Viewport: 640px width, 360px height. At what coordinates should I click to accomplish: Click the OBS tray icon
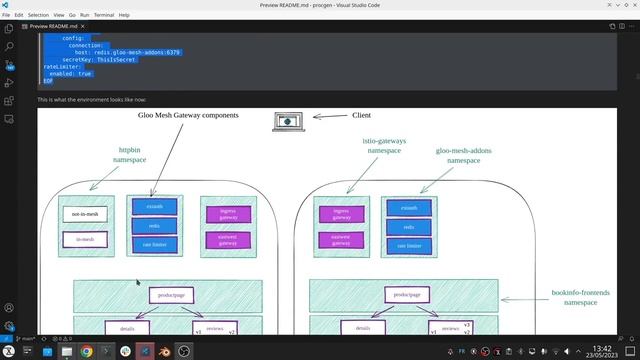click(x=485, y=351)
